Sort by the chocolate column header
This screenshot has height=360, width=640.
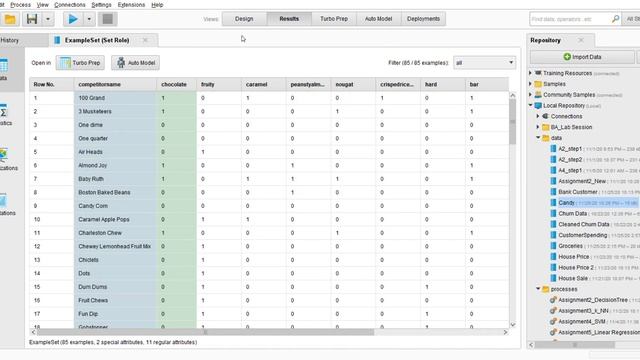pyautogui.click(x=176, y=84)
